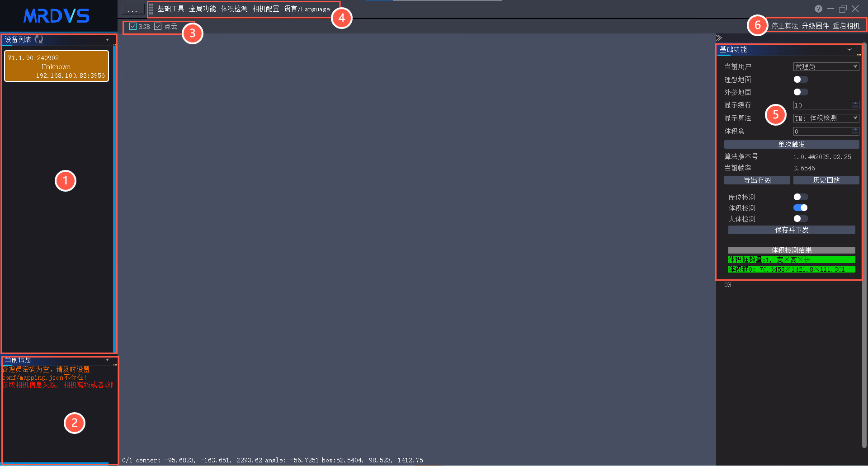Open the 全局功能 menu
Image resolution: width=868 pixels, height=466 pixels.
click(x=202, y=9)
